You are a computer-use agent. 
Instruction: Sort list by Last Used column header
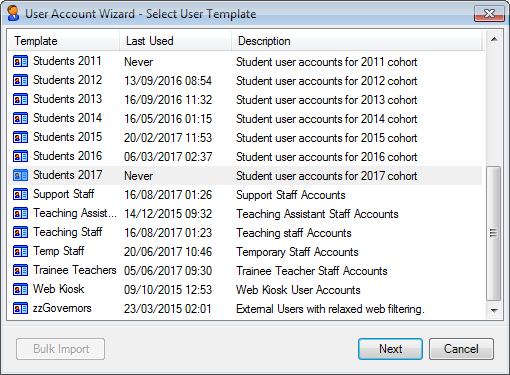point(175,41)
